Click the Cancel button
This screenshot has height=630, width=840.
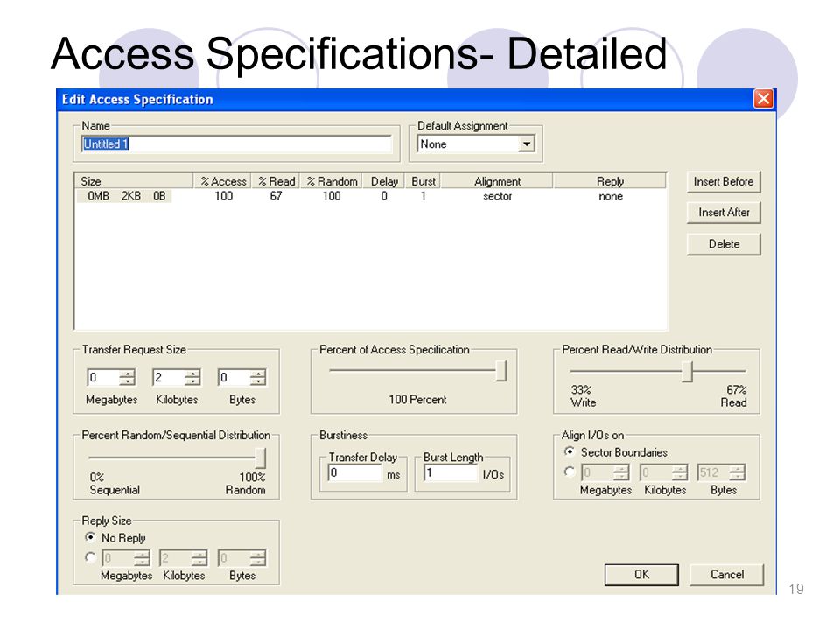726,575
